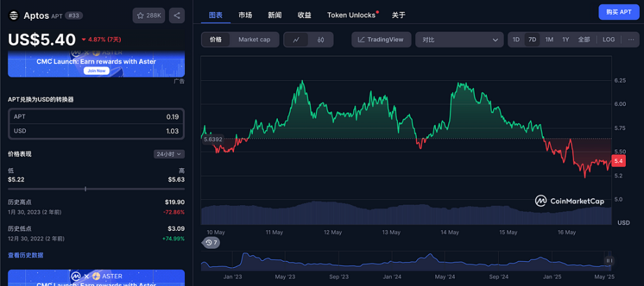The height and width of the screenshot is (286, 644).
Task: Click Join Now on Aster ad
Action: (x=96, y=70)
